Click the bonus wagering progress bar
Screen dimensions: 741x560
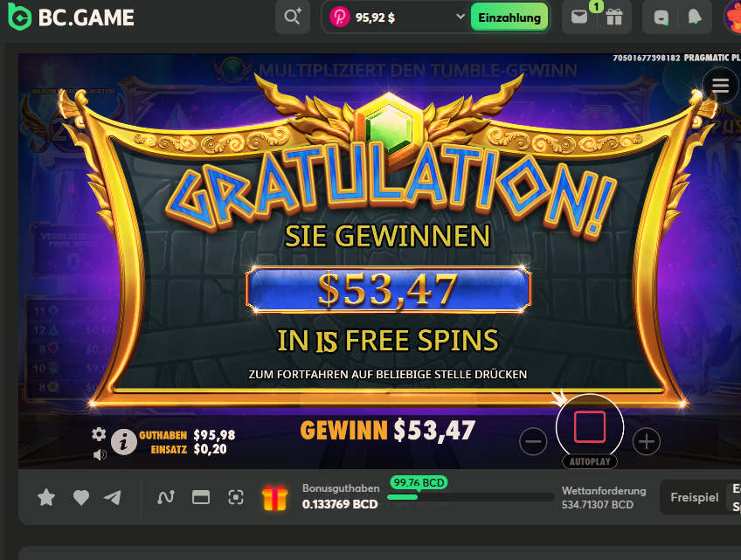(470, 497)
